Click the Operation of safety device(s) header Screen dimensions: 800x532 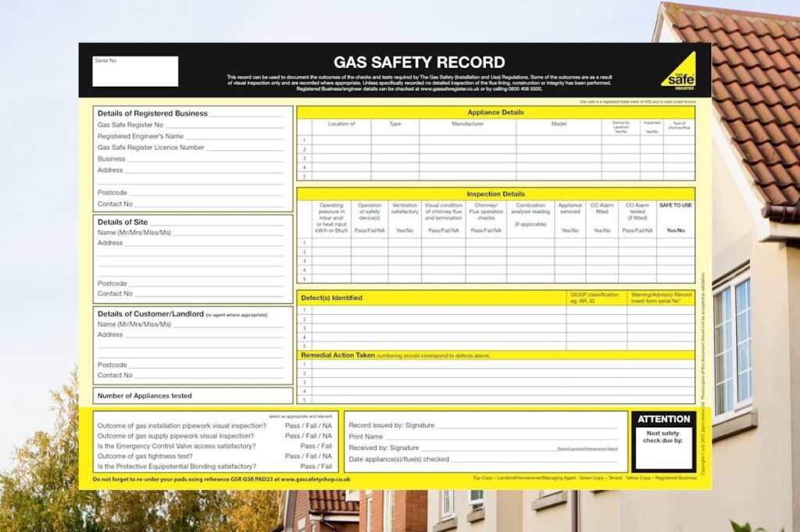(370, 218)
